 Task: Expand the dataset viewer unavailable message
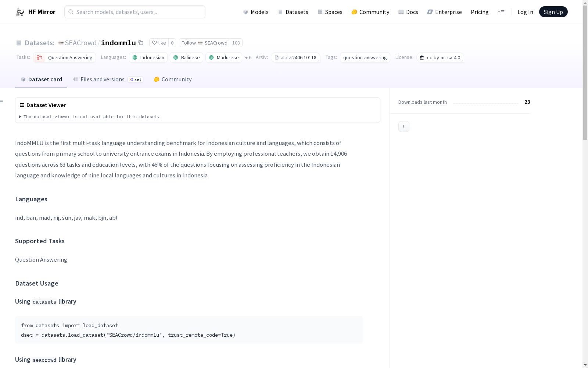point(89,117)
